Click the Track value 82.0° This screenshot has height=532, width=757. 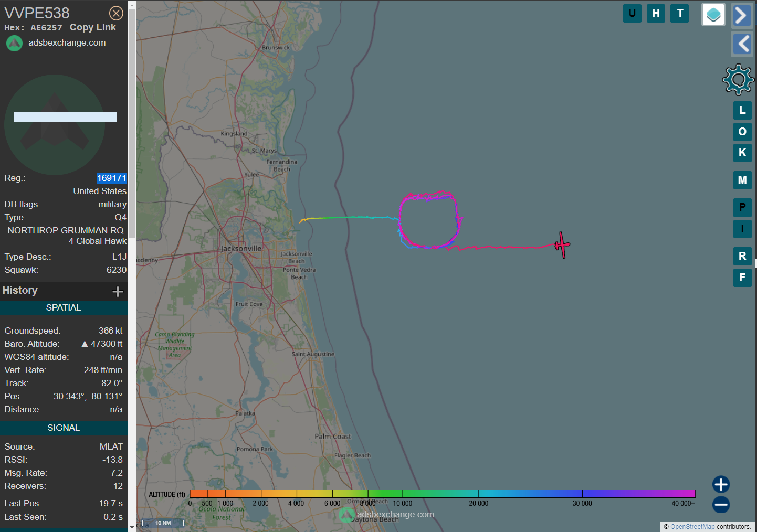click(x=112, y=383)
